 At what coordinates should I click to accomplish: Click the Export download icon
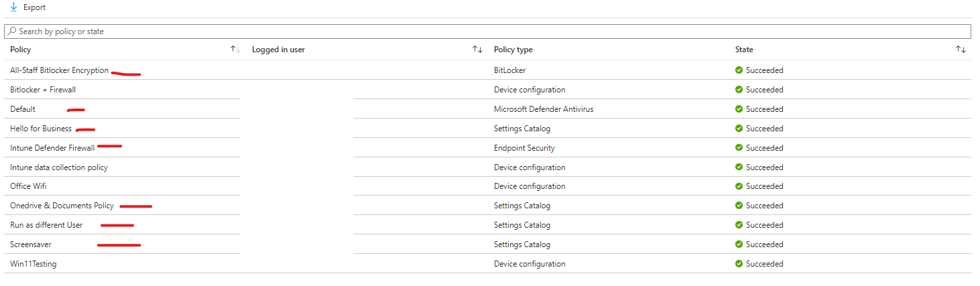pos(13,7)
